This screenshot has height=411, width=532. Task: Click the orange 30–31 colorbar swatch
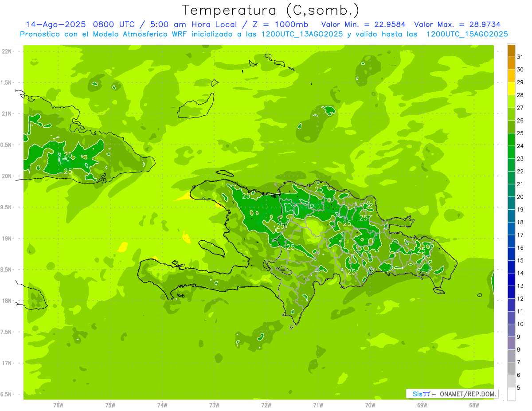pyautogui.click(x=511, y=63)
